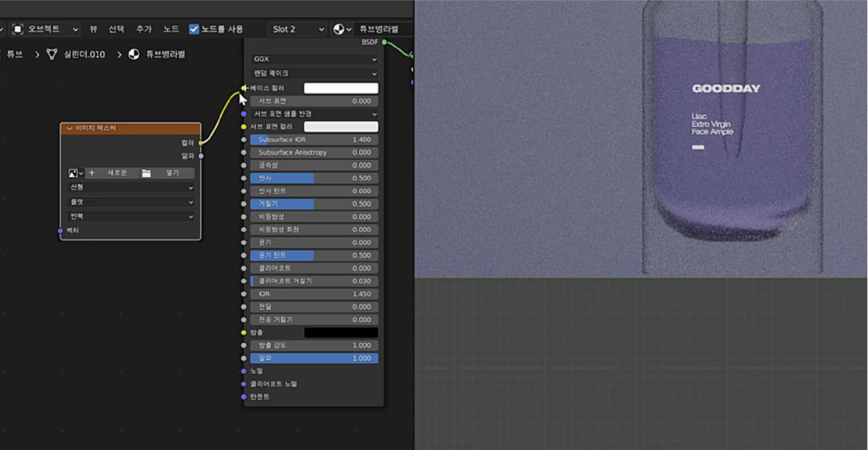The width and height of the screenshot is (868, 450).
Task: Click the 튜브 breadcrumb item
Action: [x=14, y=54]
